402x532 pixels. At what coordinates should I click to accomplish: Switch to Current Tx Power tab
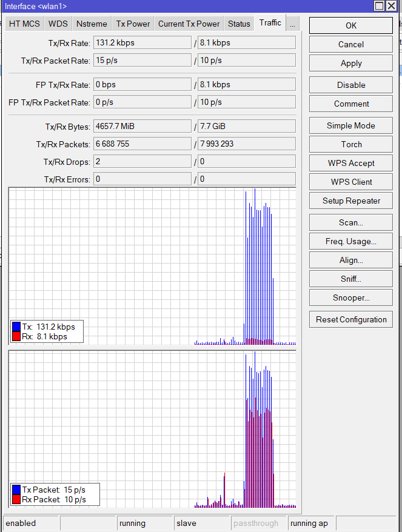tap(189, 24)
